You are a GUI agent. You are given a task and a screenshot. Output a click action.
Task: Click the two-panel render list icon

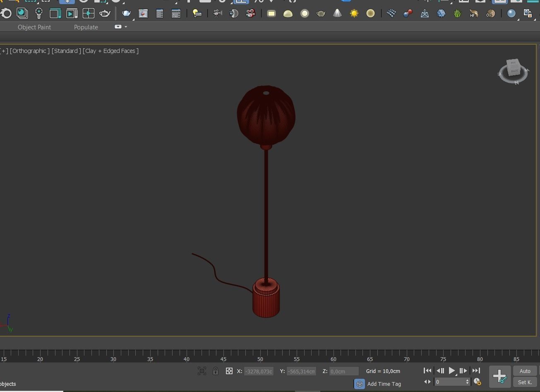(160, 14)
